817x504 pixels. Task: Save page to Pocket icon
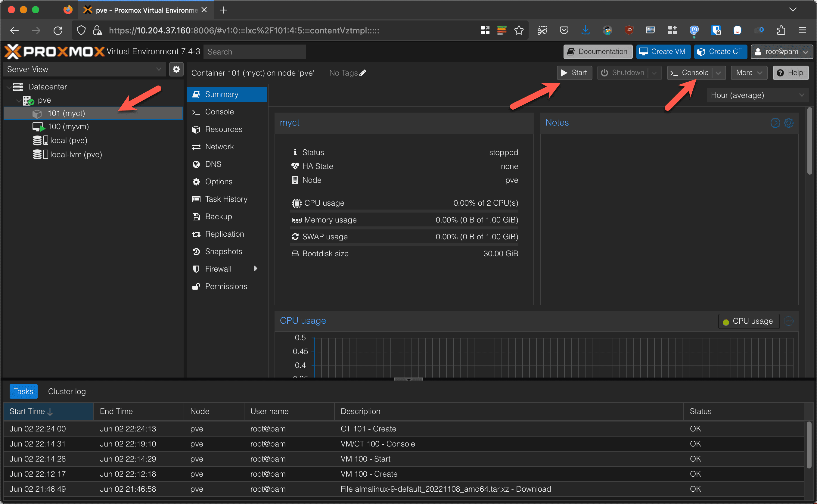[x=564, y=30]
